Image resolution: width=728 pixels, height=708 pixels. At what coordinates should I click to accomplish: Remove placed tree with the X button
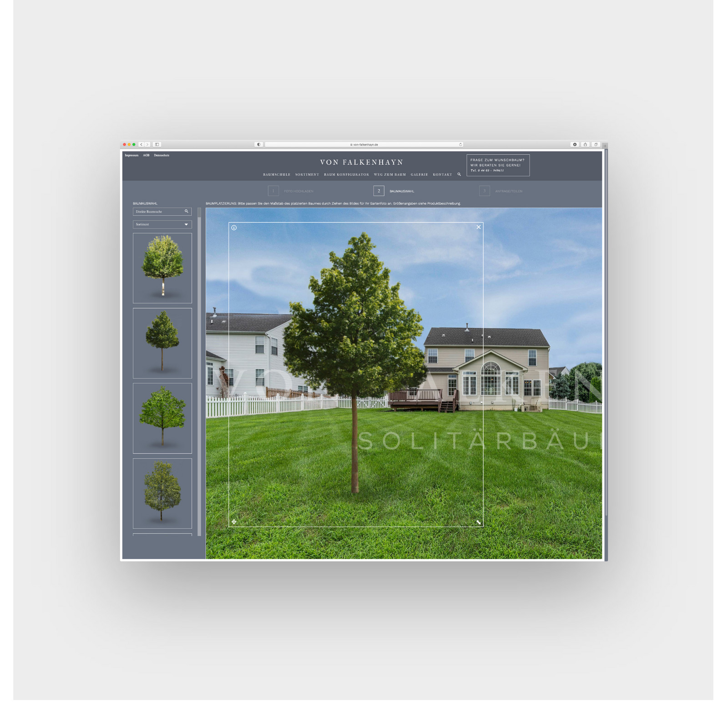tap(478, 227)
